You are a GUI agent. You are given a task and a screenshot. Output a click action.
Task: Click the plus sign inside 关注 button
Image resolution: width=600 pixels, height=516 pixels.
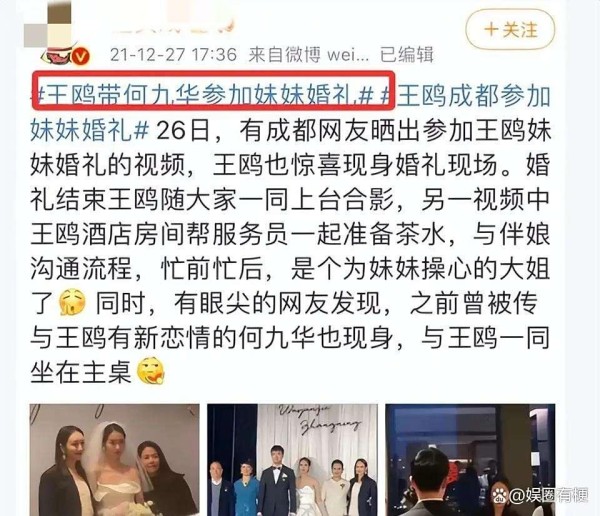pos(491,29)
